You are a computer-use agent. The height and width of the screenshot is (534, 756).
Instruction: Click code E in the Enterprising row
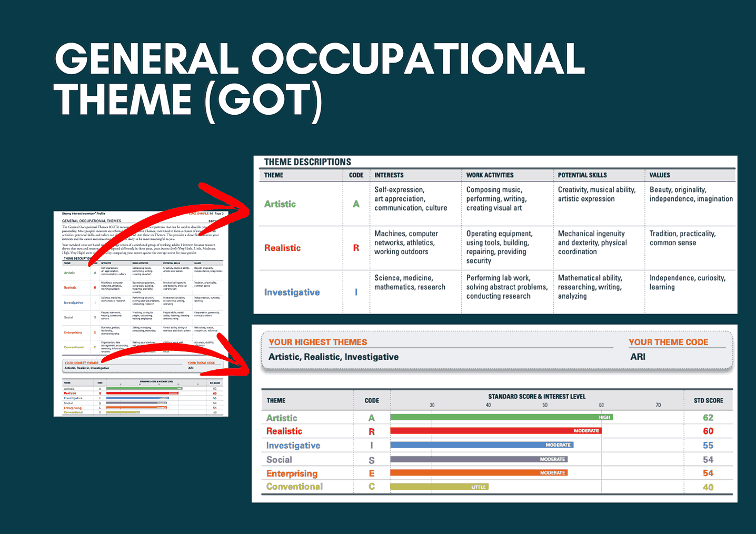[x=372, y=473]
